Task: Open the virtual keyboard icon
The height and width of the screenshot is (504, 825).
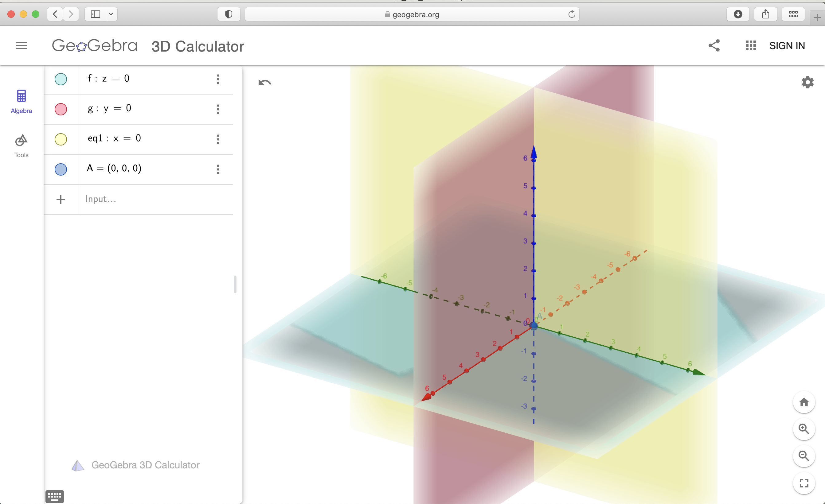Action: (54, 496)
